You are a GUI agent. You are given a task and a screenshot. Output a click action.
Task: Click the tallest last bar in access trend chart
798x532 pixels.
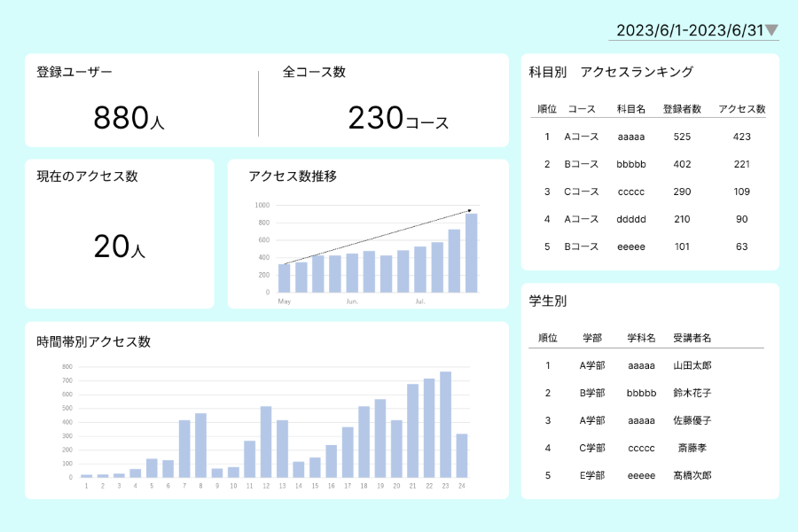point(472,253)
